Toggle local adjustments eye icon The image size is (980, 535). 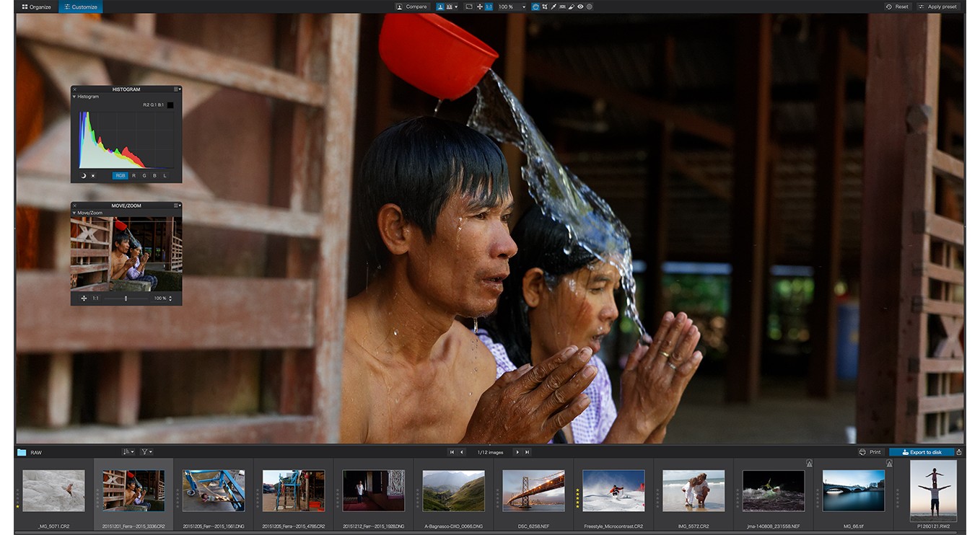580,6
